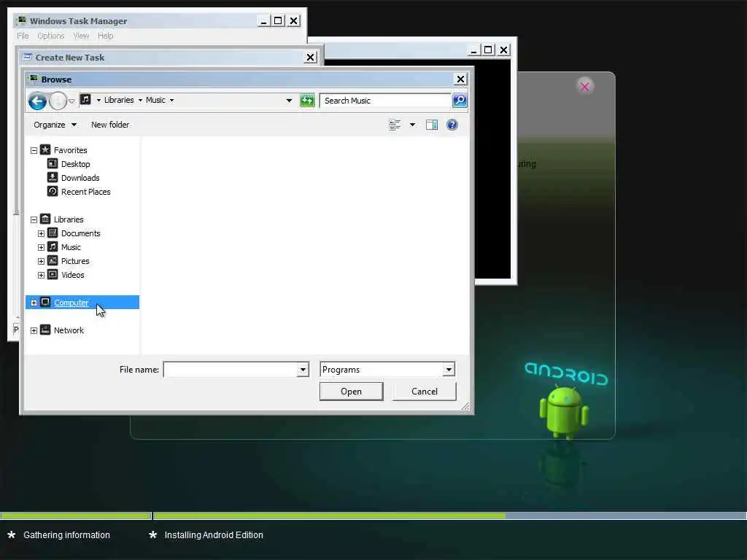Close the Create New Task dialog
747x560 pixels.
(310, 57)
